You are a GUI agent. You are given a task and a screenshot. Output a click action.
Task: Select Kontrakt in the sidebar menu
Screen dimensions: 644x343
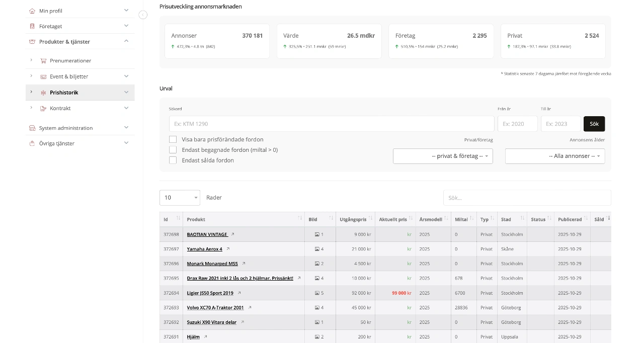60,108
